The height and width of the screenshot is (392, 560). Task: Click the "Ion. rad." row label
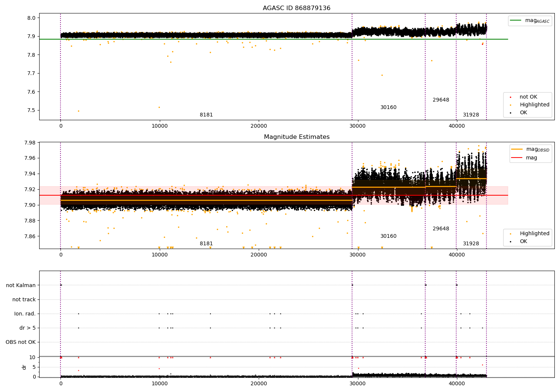pyautogui.click(x=25, y=314)
